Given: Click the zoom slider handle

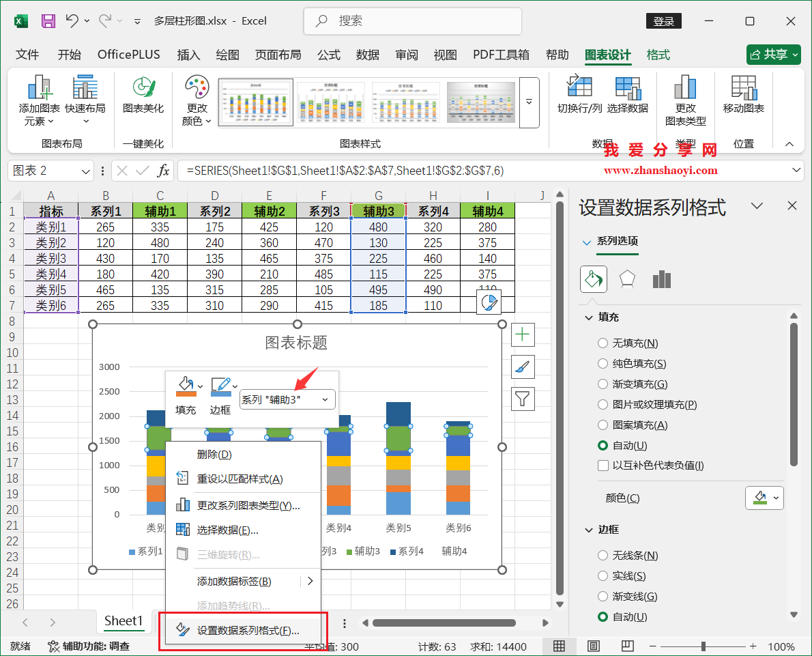Looking at the screenshot, I should 704,646.
